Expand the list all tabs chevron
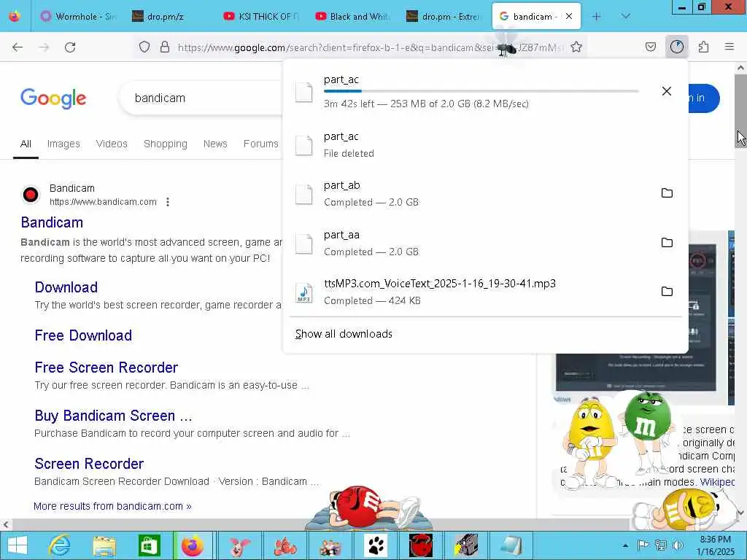 [625, 16]
